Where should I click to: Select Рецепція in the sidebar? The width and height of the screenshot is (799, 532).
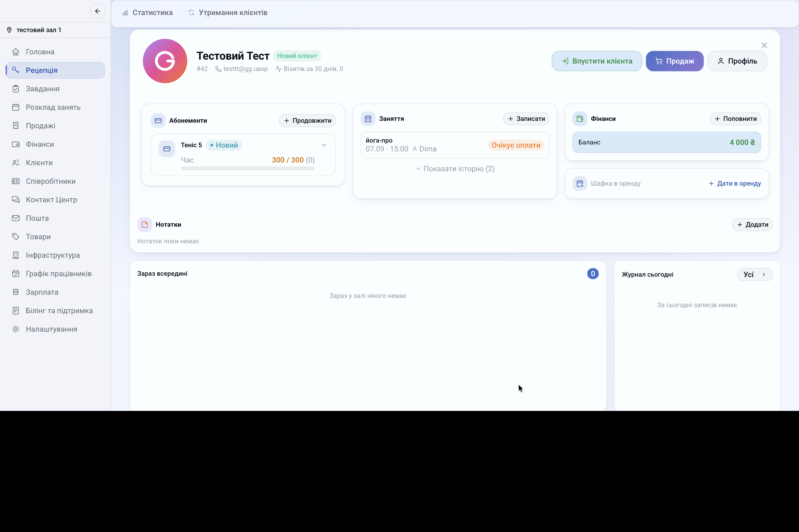click(55, 70)
